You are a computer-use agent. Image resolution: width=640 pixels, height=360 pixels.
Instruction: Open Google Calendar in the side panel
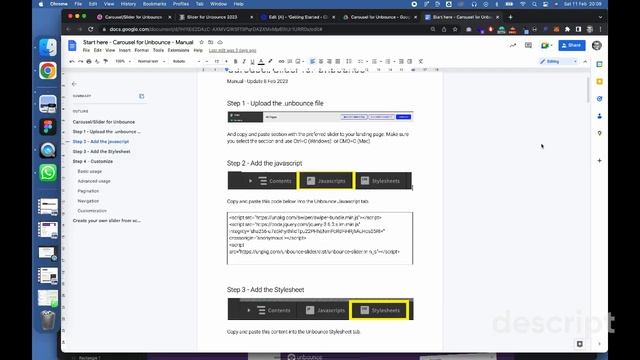599,64
